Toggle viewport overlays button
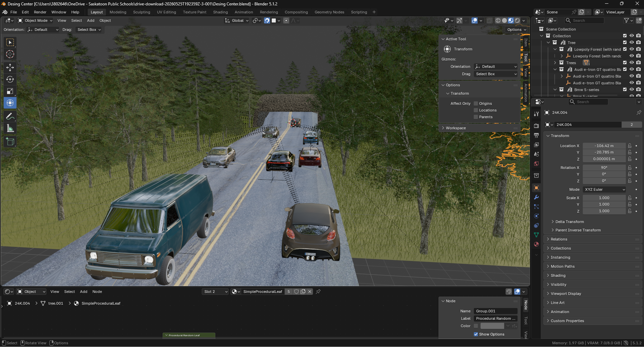Image resolution: width=644 pixels, height=347 pixels. pos(475,20)
